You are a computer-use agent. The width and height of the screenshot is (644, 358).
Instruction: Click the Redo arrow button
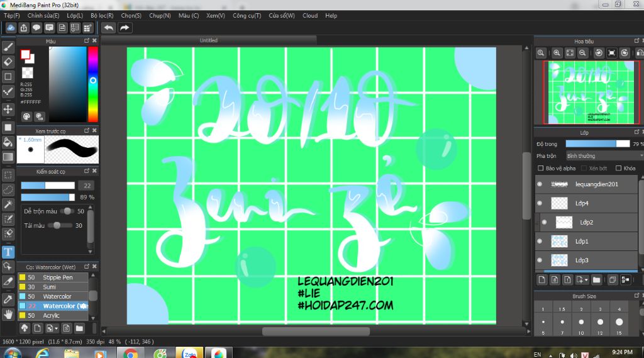click(125, 28)
